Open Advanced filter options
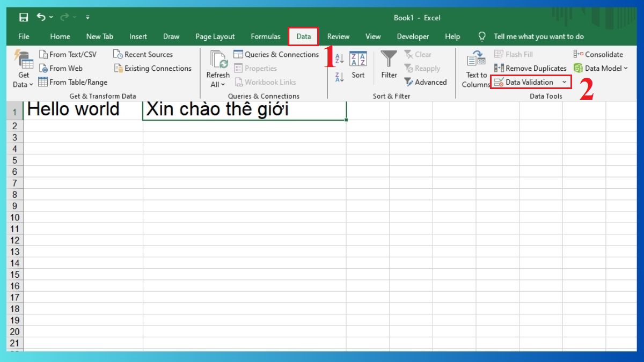 tap(426, 82)
